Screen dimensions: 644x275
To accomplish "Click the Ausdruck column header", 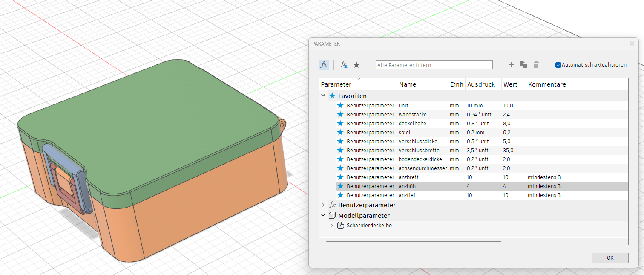I will click(x=481, y=84).
